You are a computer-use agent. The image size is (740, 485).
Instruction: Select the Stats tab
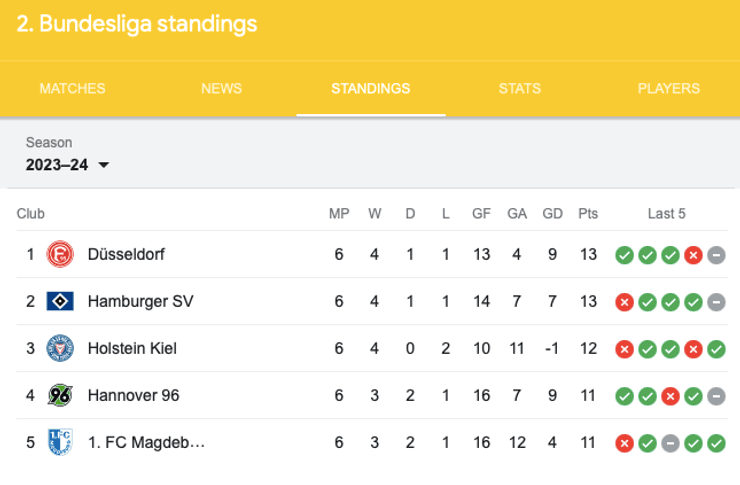click(x=519, y=88)
